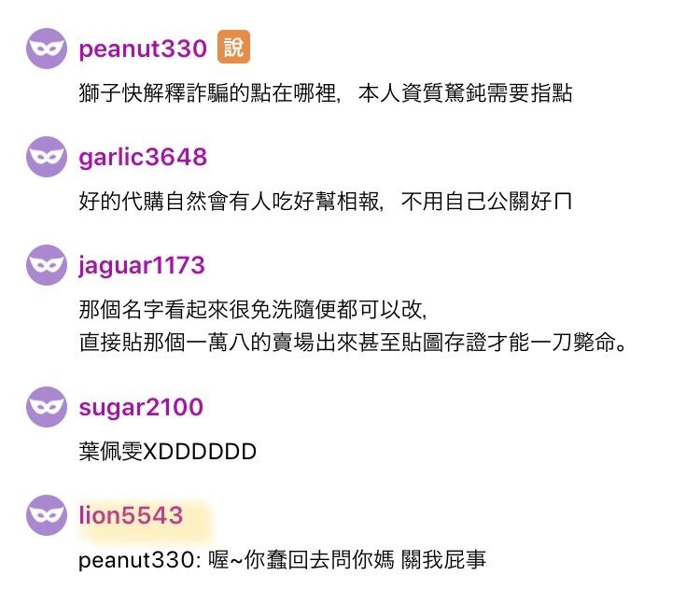Click jaguar1173's masked avatar icon
The height and width of the screenshot is (603, 700).
(47, 265)
